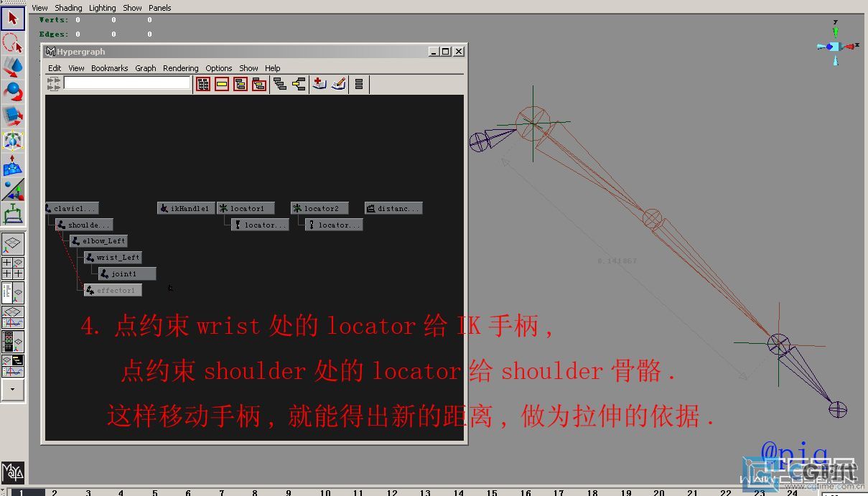Open Hypergraph Show menu
Image resolution: width=868 pixels, height=496 pixels.
248,68
